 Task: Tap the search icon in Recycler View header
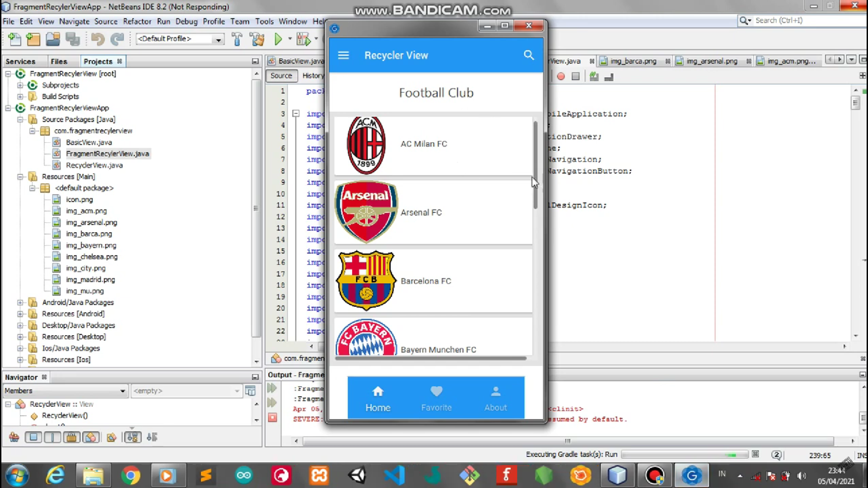point(529,55)
